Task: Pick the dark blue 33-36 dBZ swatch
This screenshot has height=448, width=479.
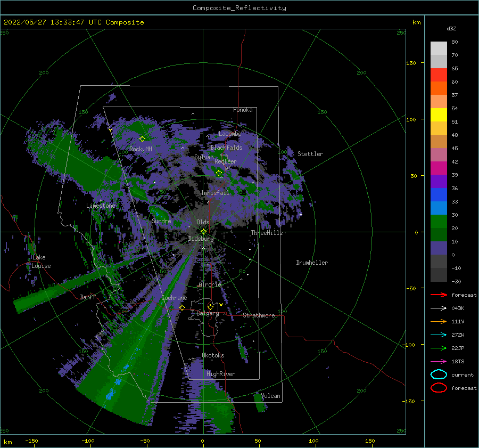Action: pos(439,195)
